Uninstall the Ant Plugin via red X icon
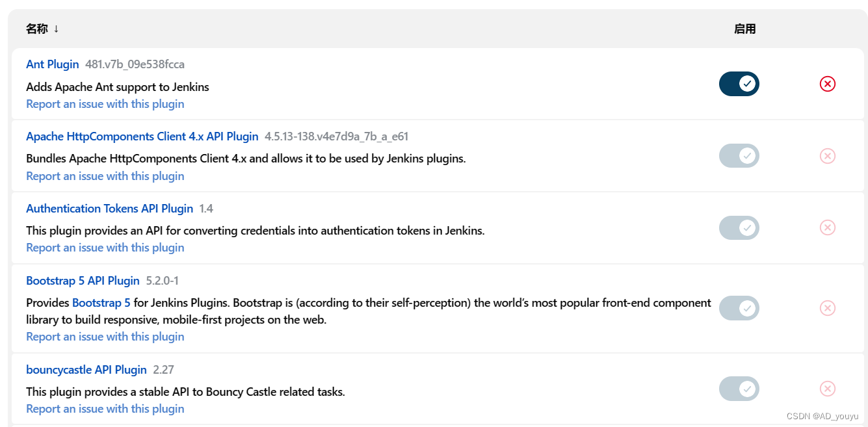Image resolution: width=868 pixels, height=427 pixels. pyautogui.click(x=827, y=84)
